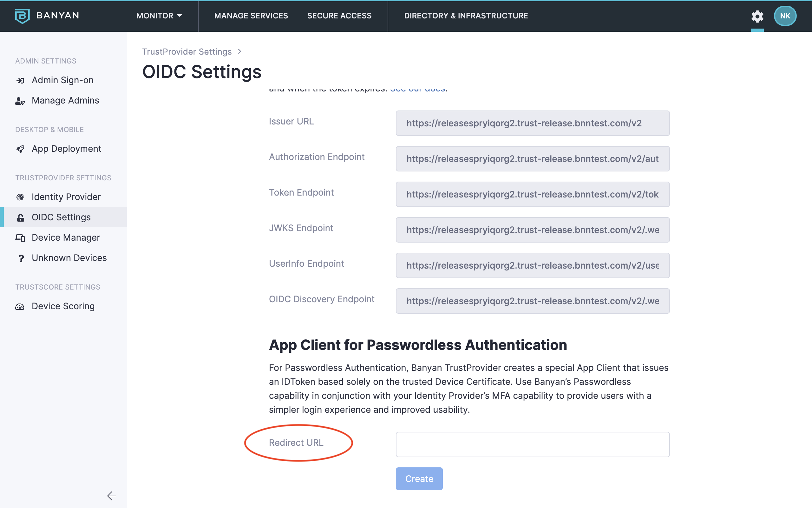Click the 'Authorization Endpoint' label
This screenshot has width=812, height=508.
(317, 157)
